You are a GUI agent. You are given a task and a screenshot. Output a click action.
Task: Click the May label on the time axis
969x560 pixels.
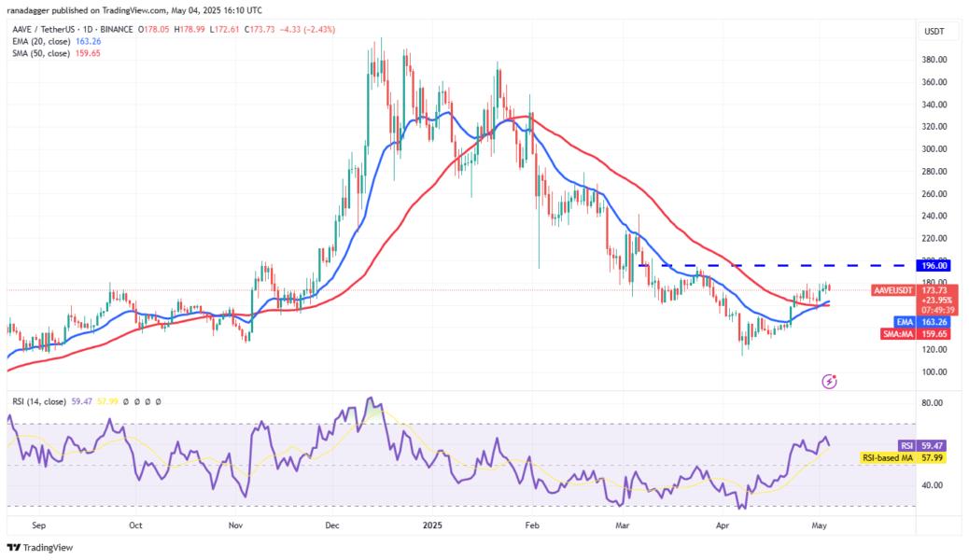click(x=819, y=525)
